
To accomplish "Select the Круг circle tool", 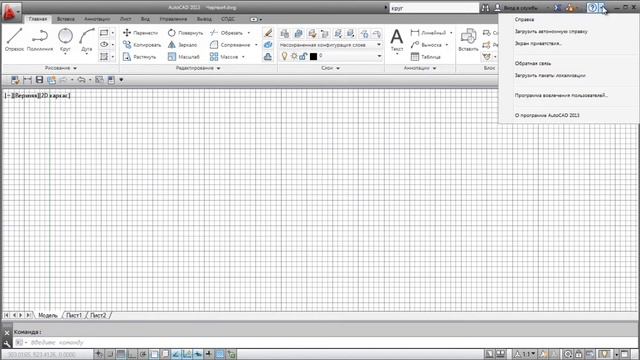I will [65, 39].
